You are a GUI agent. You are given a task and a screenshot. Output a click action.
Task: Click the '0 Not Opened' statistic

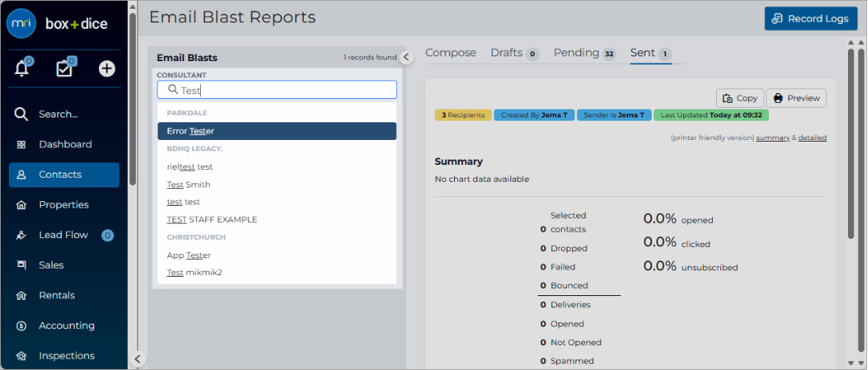(571, 343)
